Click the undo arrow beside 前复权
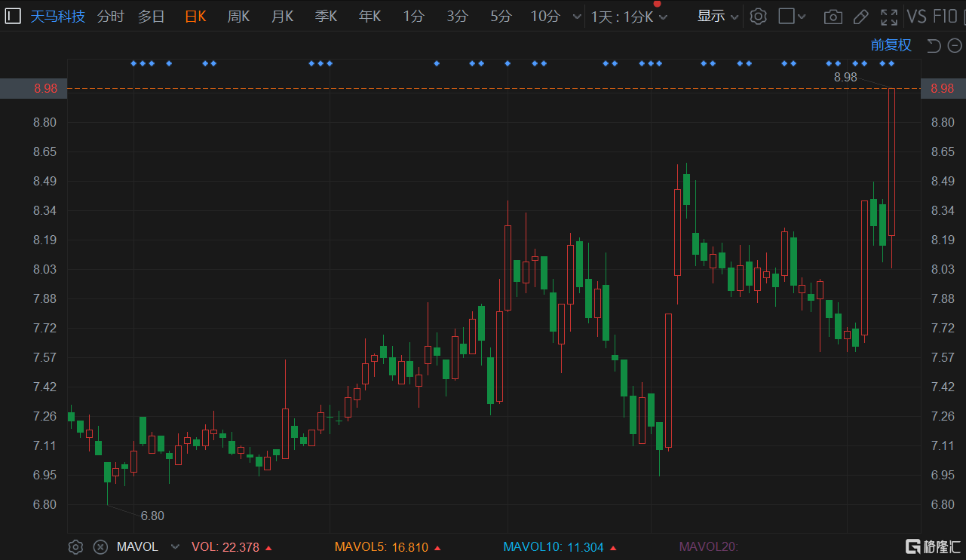 click(934, 45)
